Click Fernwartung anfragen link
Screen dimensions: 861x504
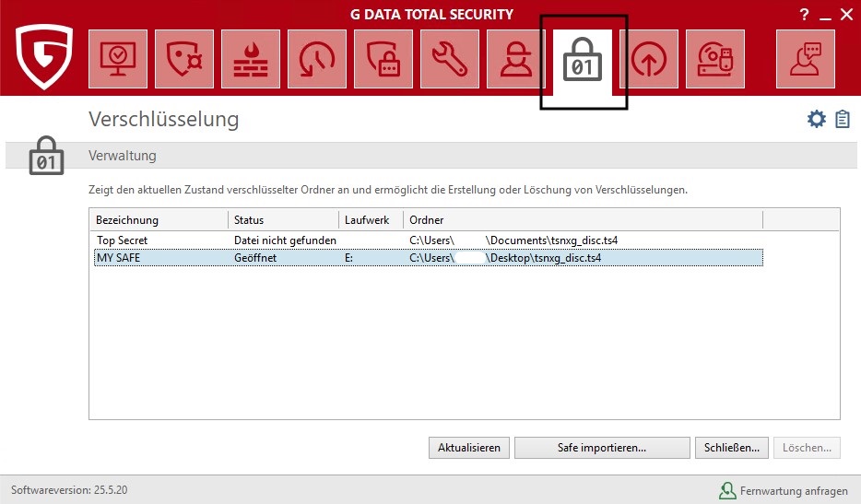coord(794,491)
